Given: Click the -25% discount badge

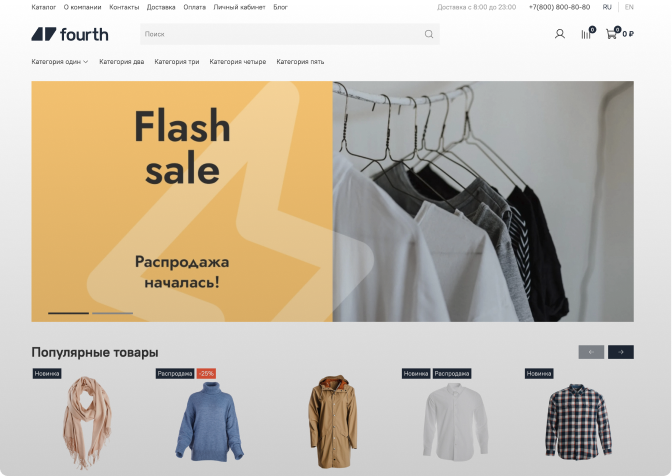Looking at the screenshot, I should pyautogui.click(x=206, y=374).
